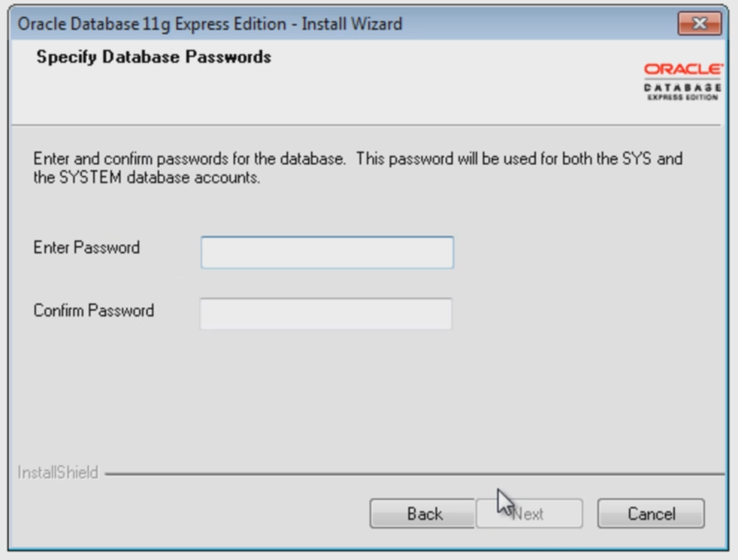738x560 pixels.
Task: Click the Install Wizard title bar text
Action: click(210, 24)
